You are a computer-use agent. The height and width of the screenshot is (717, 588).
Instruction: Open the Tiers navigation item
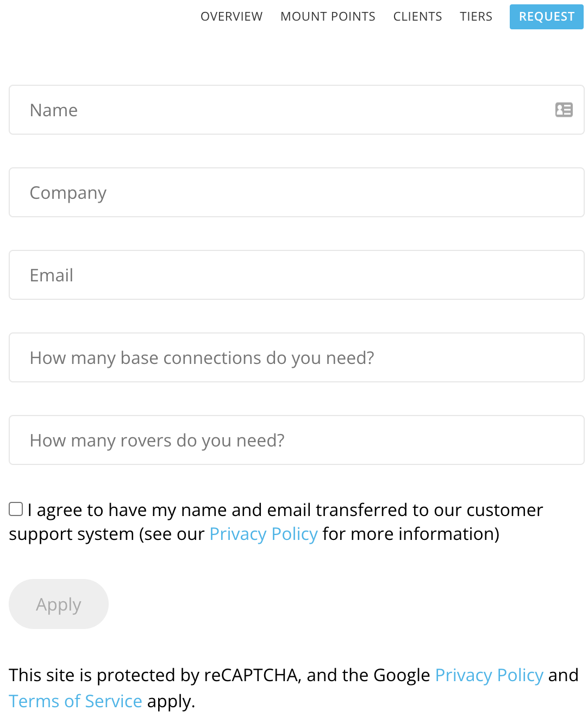pyautogui.click(x=476, y=16)
